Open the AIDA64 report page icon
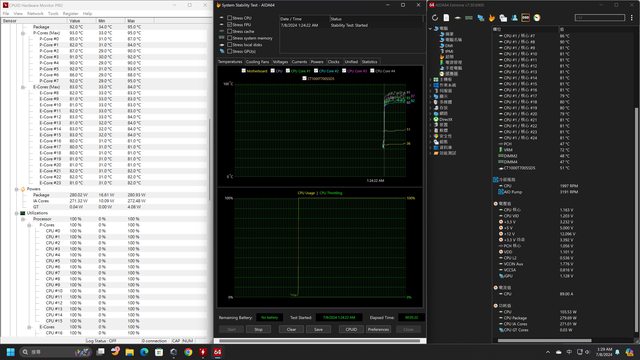This screenshot has height=360, width=640. (446, 18)
